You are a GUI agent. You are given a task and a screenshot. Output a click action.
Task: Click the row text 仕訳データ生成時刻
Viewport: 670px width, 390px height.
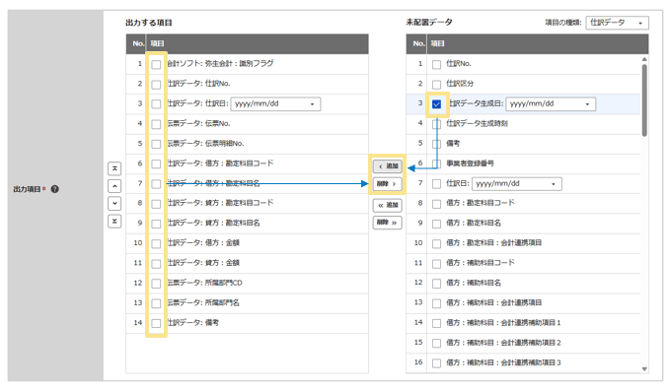point(477,123)
